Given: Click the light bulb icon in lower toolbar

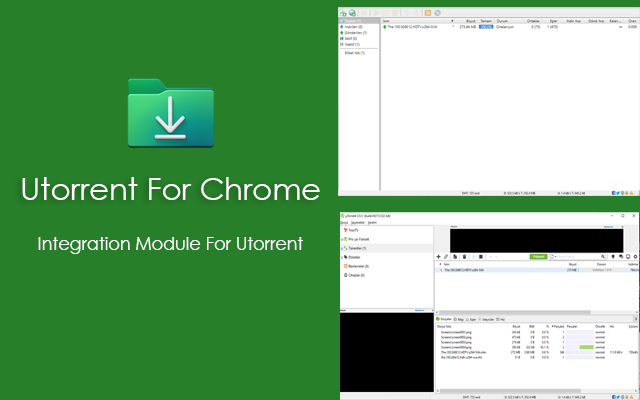Looking at the screenshot, I should (x=613, y=257).
